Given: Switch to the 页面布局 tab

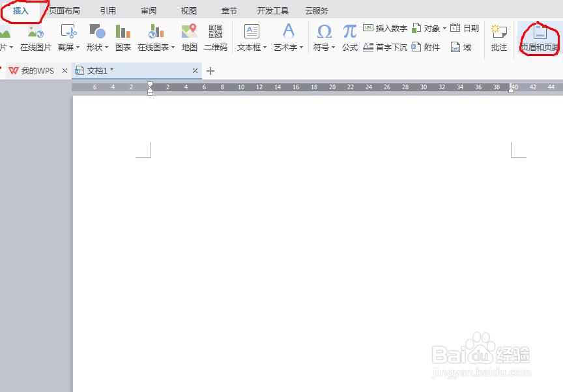Looking at the screenshot, I should tap(65, 11).
